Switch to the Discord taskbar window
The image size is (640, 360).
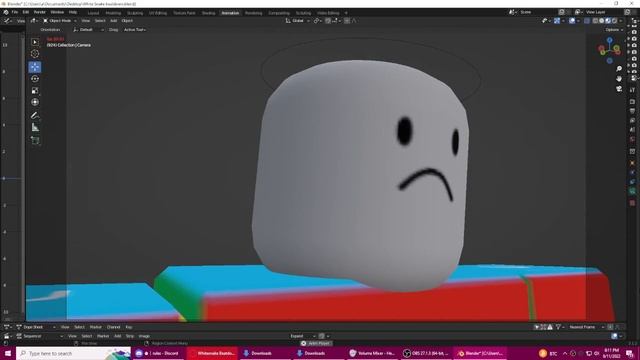pyautogui.click(x=158, y=353)
